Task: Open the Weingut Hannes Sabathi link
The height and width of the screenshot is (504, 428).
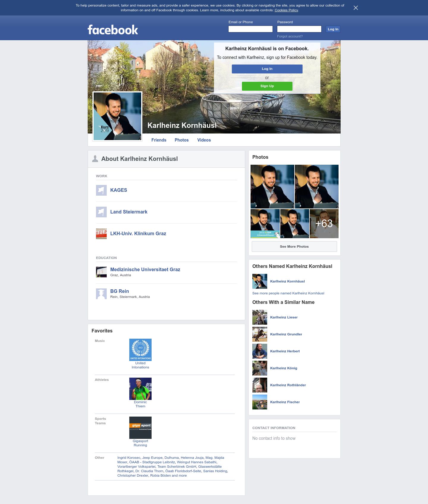Action: coord(197,462)
